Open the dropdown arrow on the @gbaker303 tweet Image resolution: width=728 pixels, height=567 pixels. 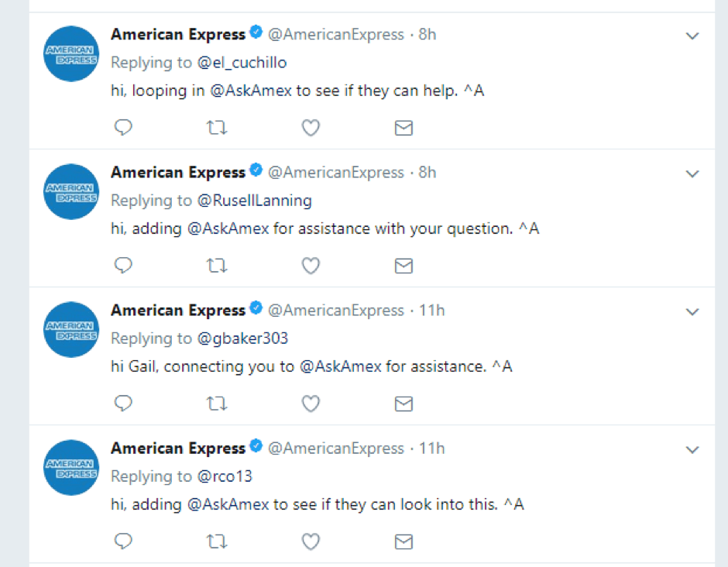click(692, 311)
